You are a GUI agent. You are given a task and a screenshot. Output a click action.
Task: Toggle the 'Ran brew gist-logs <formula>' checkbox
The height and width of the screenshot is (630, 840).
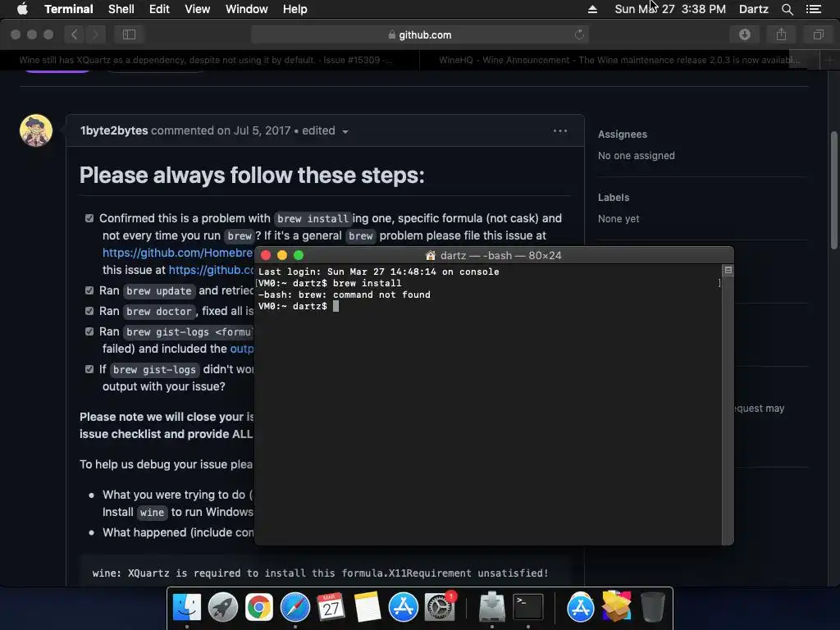coord(89,331)
